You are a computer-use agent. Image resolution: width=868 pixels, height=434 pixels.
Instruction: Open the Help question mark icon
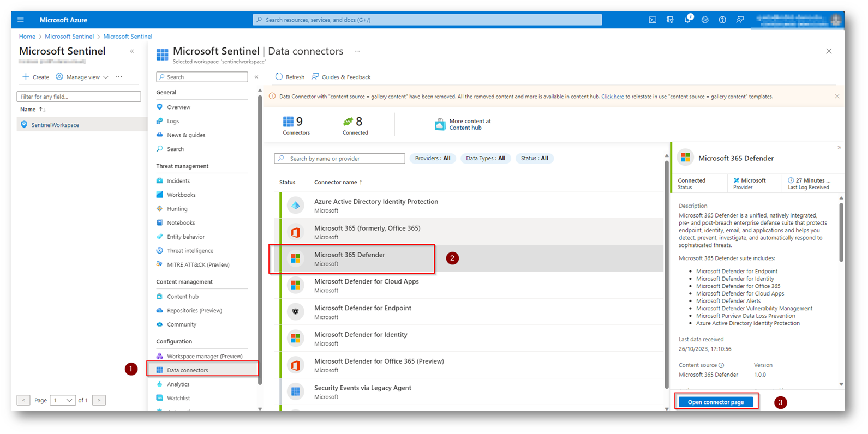pos(722,20)
